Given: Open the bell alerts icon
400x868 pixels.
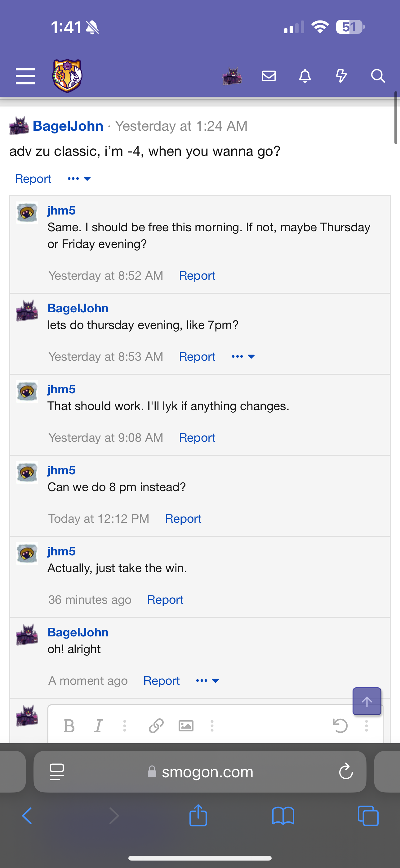Looking at the screenshot, I should click(305, 76).
